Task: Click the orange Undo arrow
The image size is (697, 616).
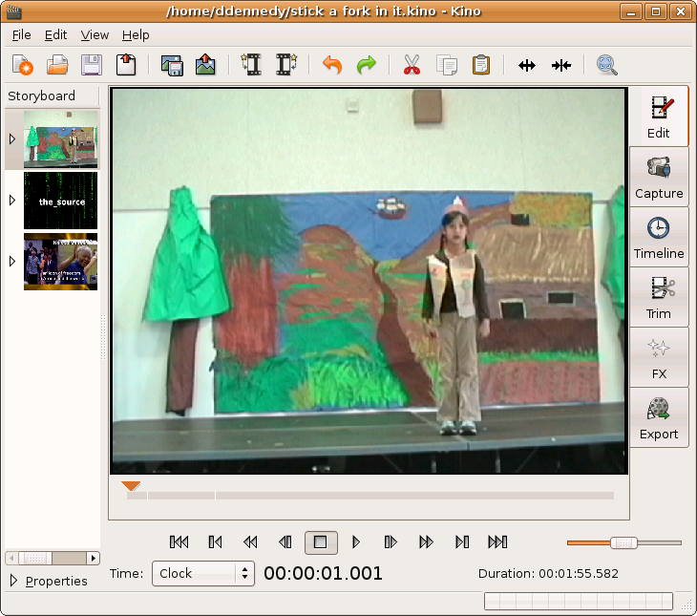Action: click(332, 65)
